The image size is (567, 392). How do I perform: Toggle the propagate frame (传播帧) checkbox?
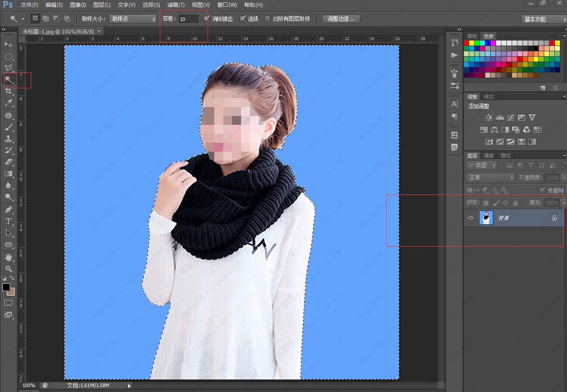pyautogui.click(x=542, y=190)
